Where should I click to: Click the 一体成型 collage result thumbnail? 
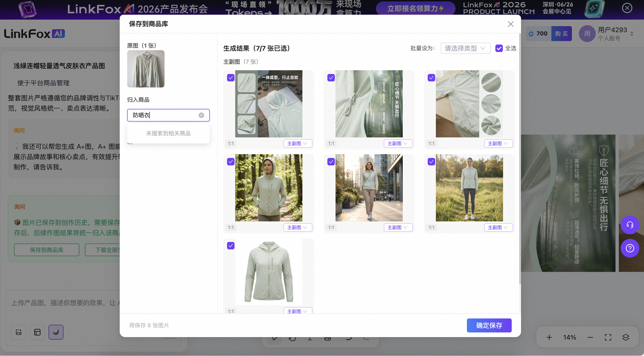point(269,104)
